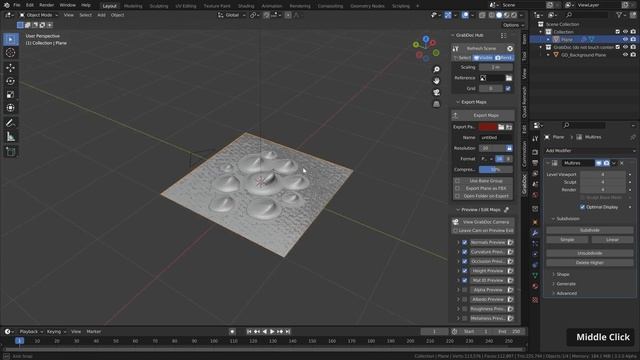Open the File menu
The width and height of the screenshot is (640, 360).
point(17,5)
